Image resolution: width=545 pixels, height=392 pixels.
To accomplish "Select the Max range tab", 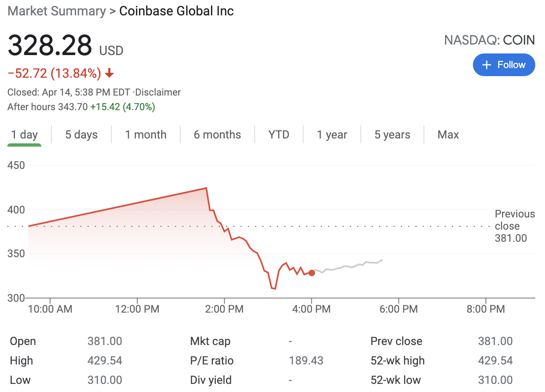I will tap(448, 134).
